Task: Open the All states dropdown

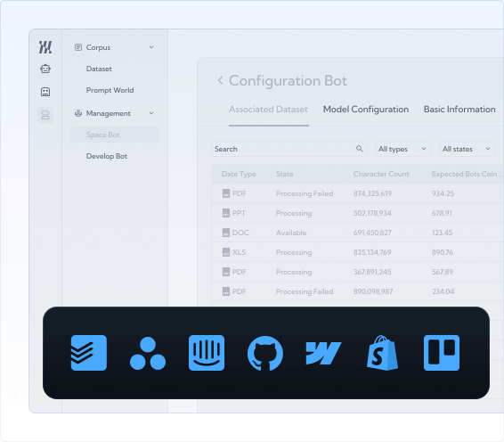Action: coord(467,149)
